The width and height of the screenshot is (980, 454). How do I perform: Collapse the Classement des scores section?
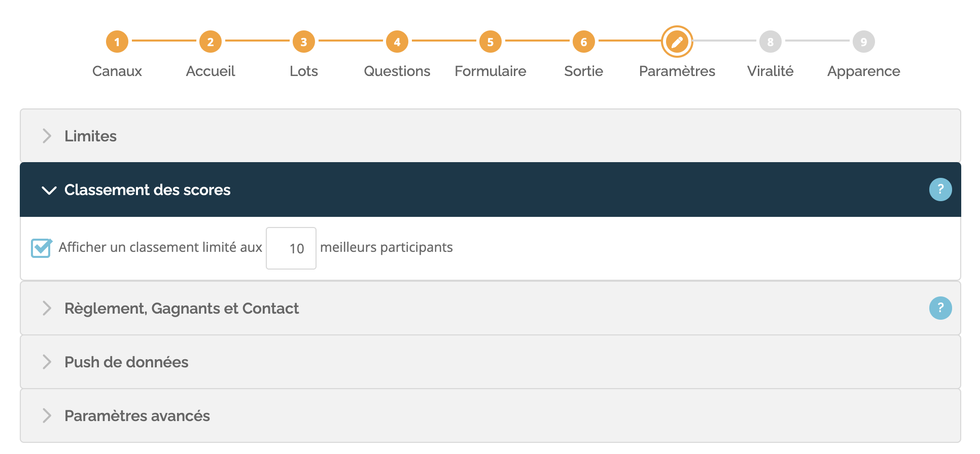pyautogui.click(x=490, y=190)
